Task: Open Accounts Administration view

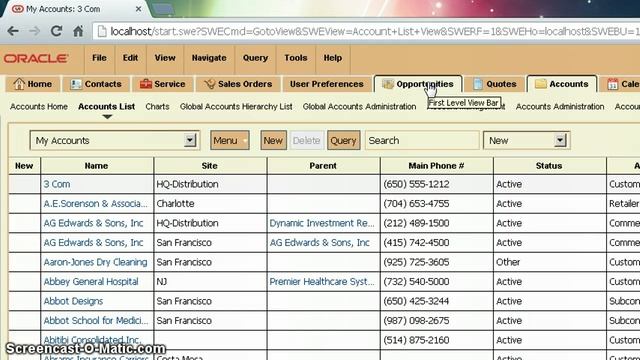Action: point(560,107)
